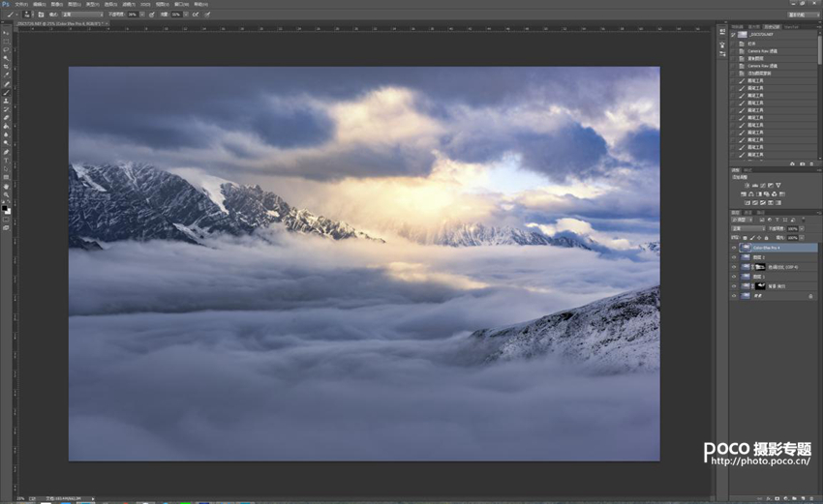
Task: Select the Horizontal Type tool
Action: tap(7, 160)
